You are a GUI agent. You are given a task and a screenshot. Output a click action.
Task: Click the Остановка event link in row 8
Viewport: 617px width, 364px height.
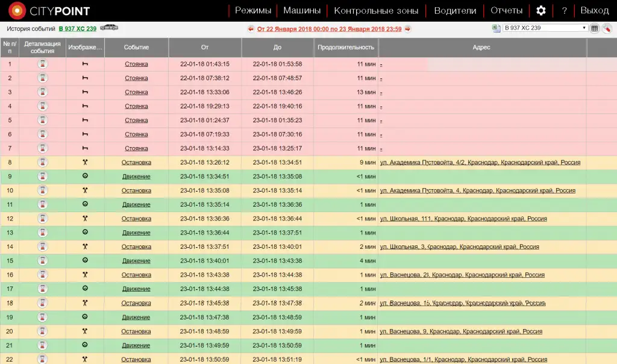(136, 162)
